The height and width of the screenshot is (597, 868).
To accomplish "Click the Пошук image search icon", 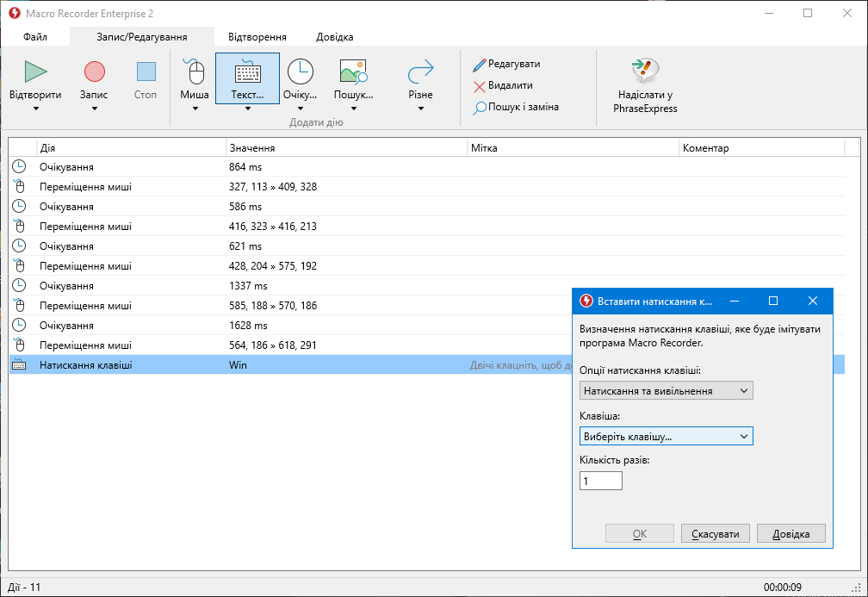I will (353, 72).
